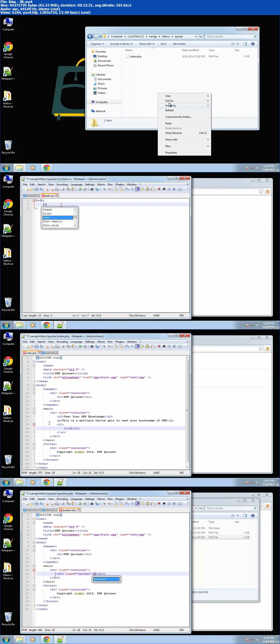Select the Quizzer autocomplete suggestion in question.php
The width and height of the screenshot is (280, 644).
pos(106,579)
